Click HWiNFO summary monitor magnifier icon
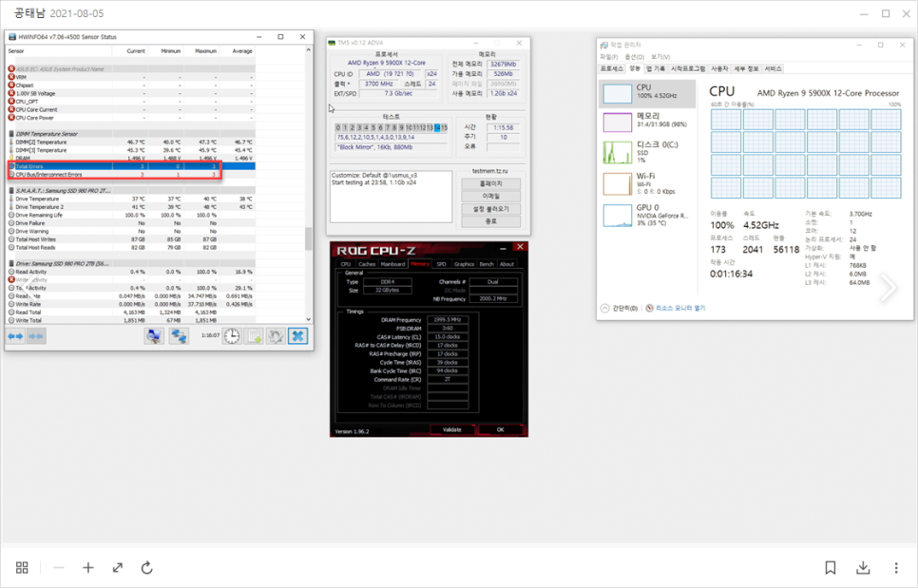The image size is (918, 588). pos(154,336)
